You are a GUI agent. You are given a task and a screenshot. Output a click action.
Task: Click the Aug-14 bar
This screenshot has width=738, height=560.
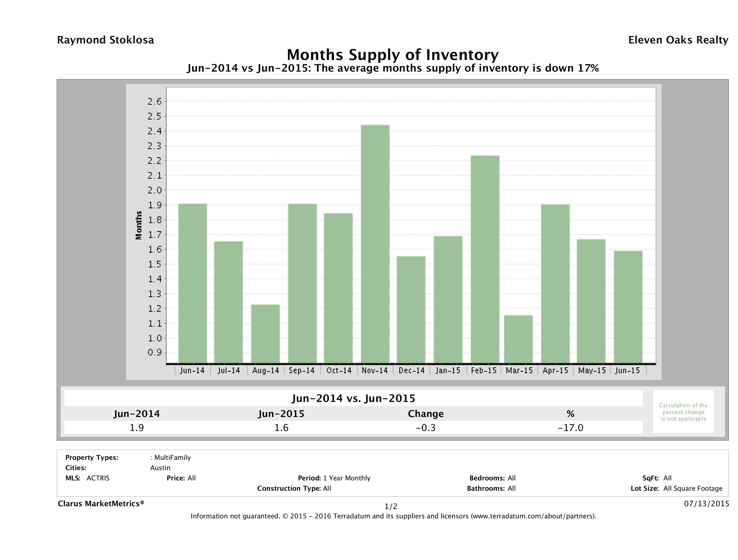[265, 333]
